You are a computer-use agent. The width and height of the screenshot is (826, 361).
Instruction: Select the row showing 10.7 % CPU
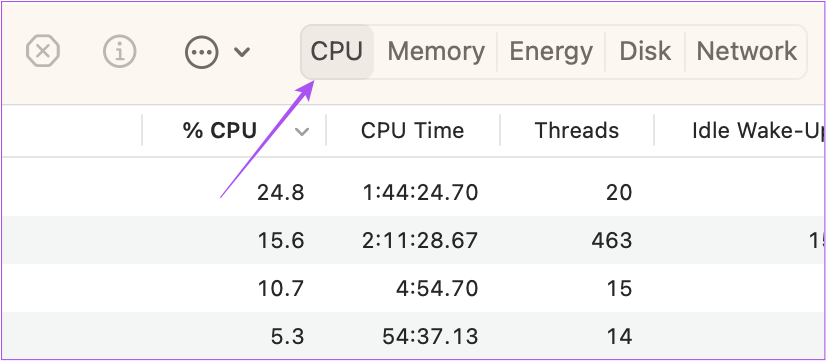pos(414,288)
